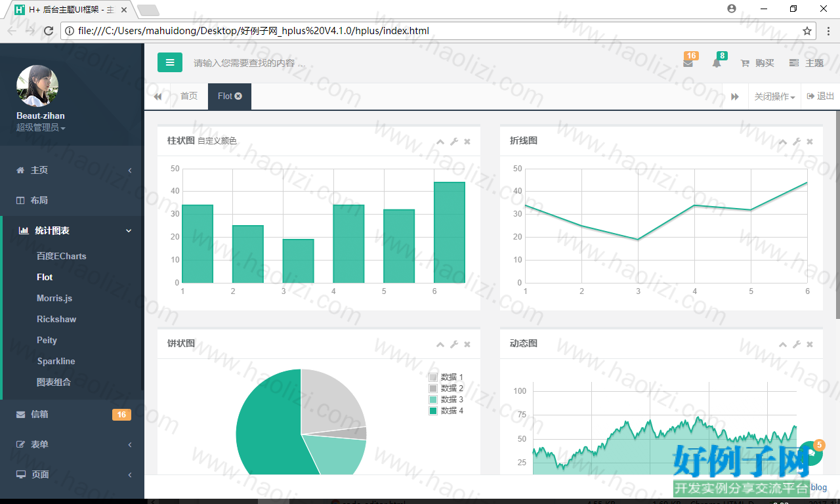The height and width of the screenshot is (504, 840).
Task: Collapse the 动态图 panel using chevron
Action: [x=783, y=345]
